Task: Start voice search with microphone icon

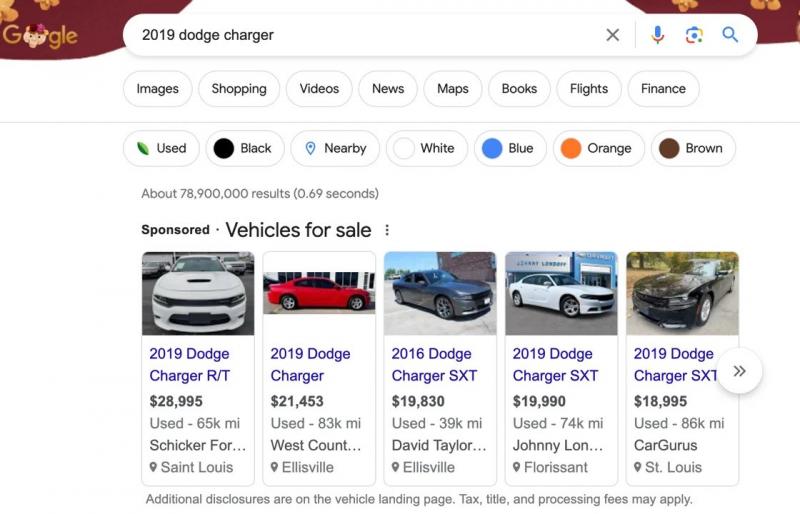Action: click(657, 35)
